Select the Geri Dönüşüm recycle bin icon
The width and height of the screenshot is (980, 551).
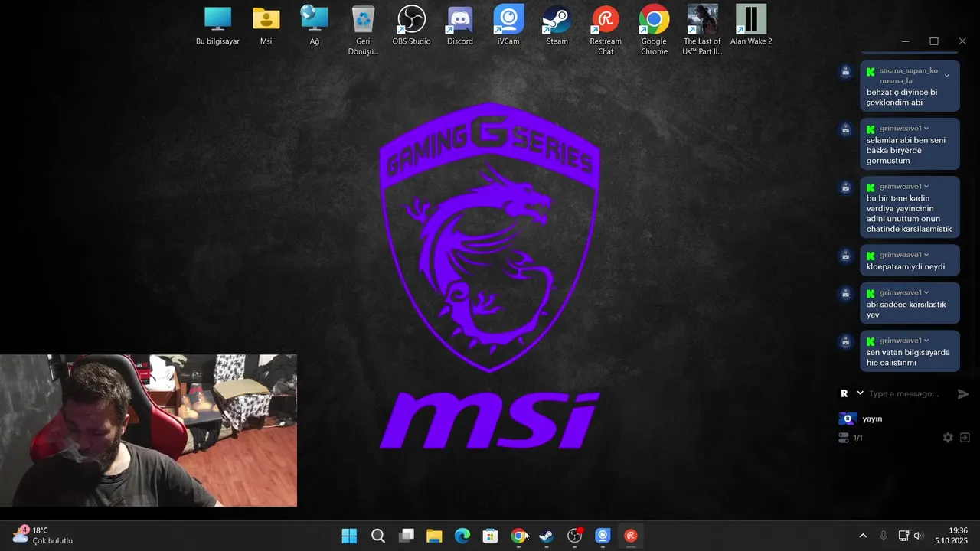click(x=363, y=31)
